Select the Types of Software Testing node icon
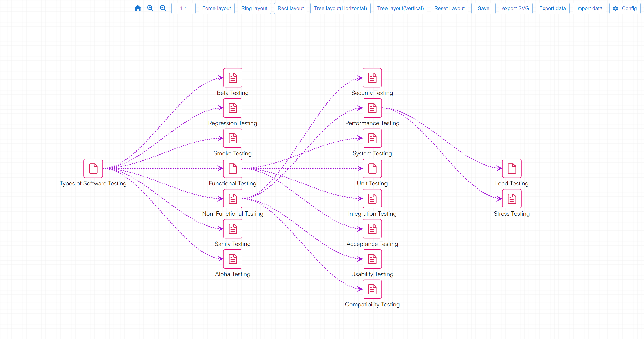Image resolution: width=644 pixels, height=339 pixels. [93, 168]
